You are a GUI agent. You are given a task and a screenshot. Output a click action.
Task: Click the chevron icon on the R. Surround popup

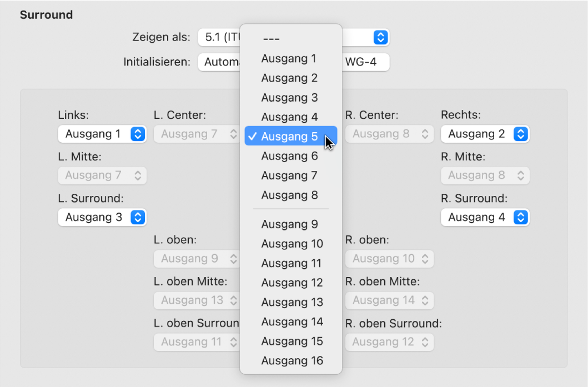tap(520, 217)
